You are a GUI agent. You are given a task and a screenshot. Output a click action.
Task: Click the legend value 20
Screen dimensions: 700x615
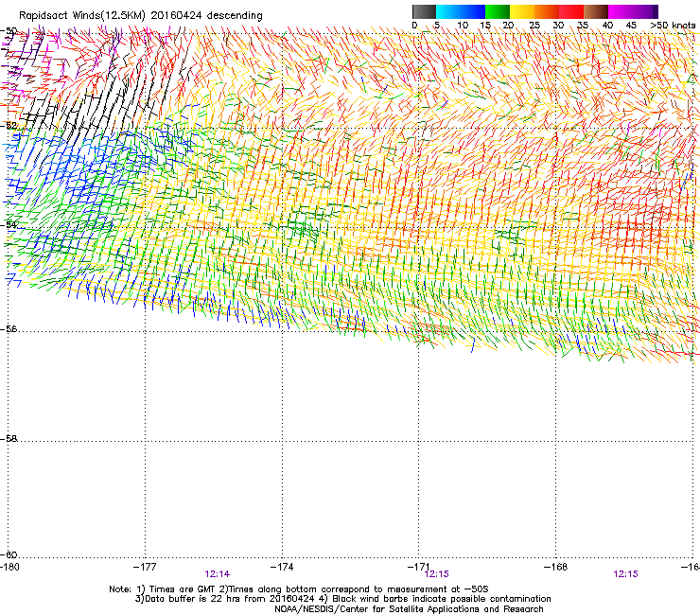tap(508, 26)
